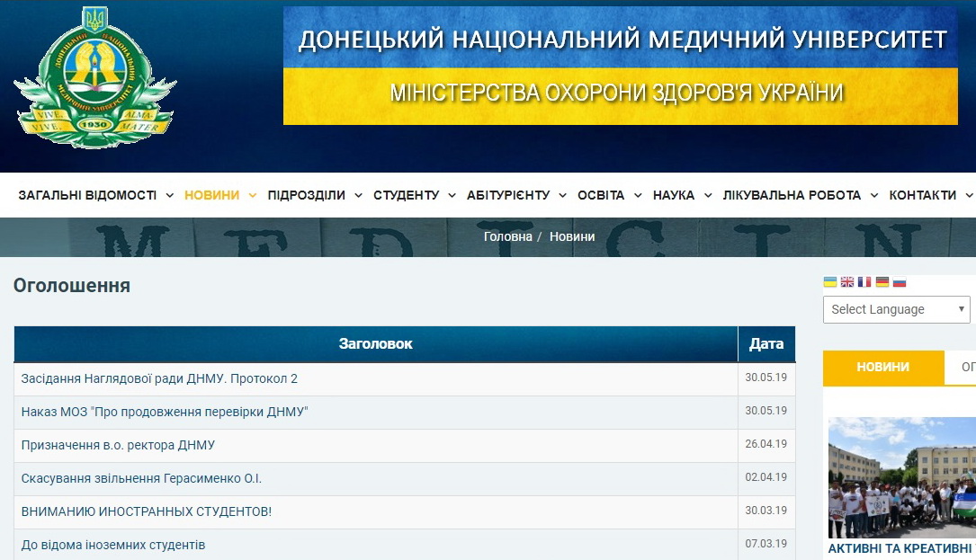Click date 07.03.19 in the table
Viewport: 976px width, 560px height.
click(766, 544)
